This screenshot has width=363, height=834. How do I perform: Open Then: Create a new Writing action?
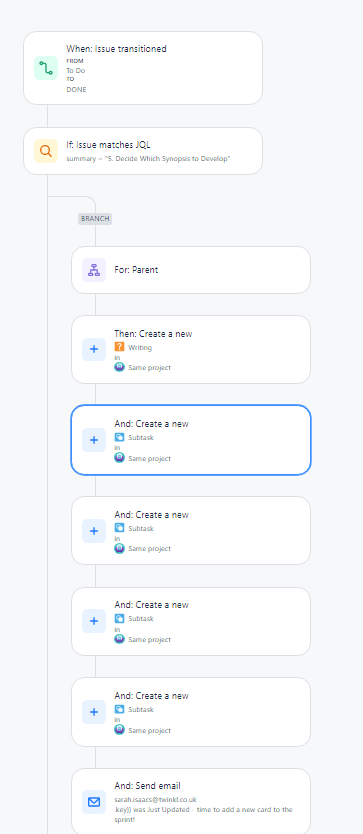tap(191, 349)
